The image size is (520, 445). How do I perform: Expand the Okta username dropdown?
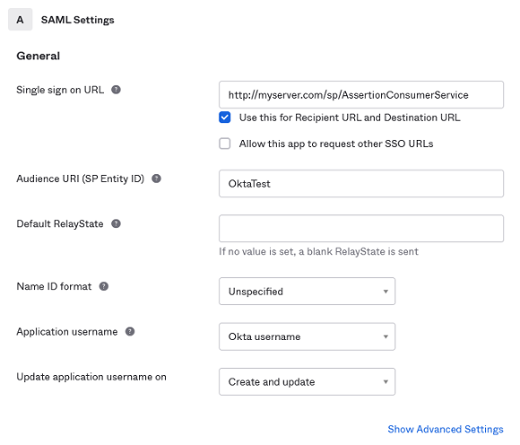coord(307,337)
